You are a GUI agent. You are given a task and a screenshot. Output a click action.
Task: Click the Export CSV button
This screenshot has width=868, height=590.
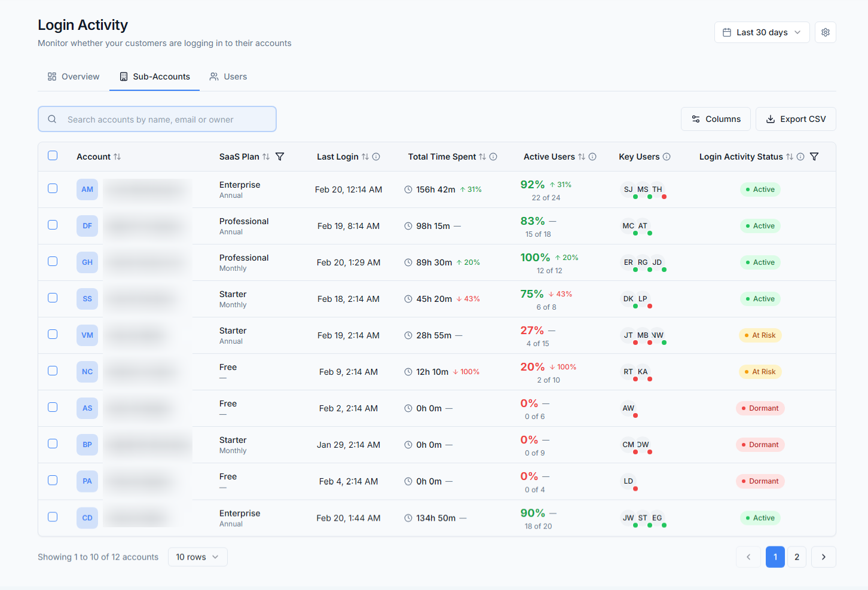pyautogui.click(x=796, y=119)
